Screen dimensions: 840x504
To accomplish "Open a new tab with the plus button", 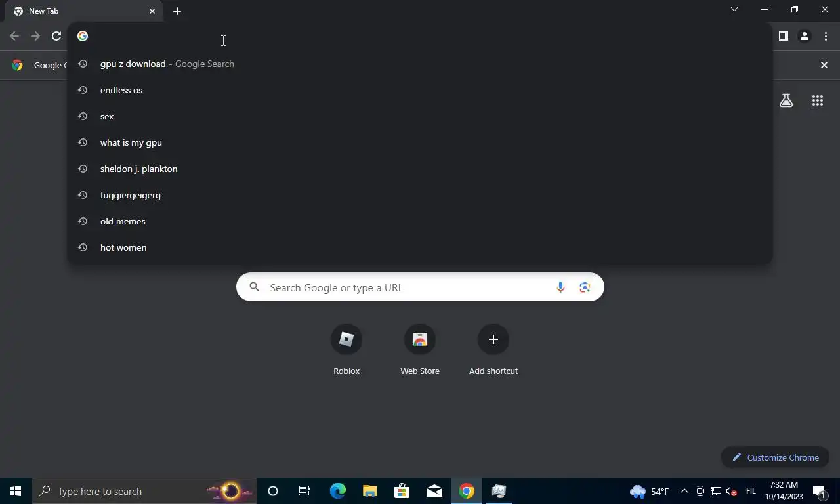I will point(177,11).
